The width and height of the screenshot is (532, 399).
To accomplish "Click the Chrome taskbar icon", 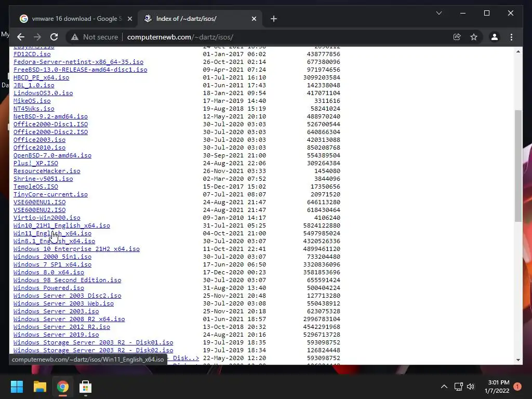I will (x=62, y=387).
